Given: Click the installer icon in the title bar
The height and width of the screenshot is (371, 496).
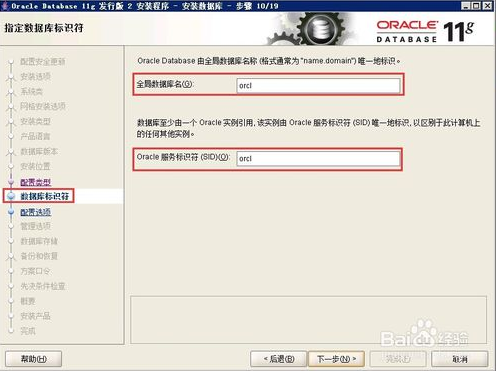Looking at the screenshot, I should (x=5, y=6).
